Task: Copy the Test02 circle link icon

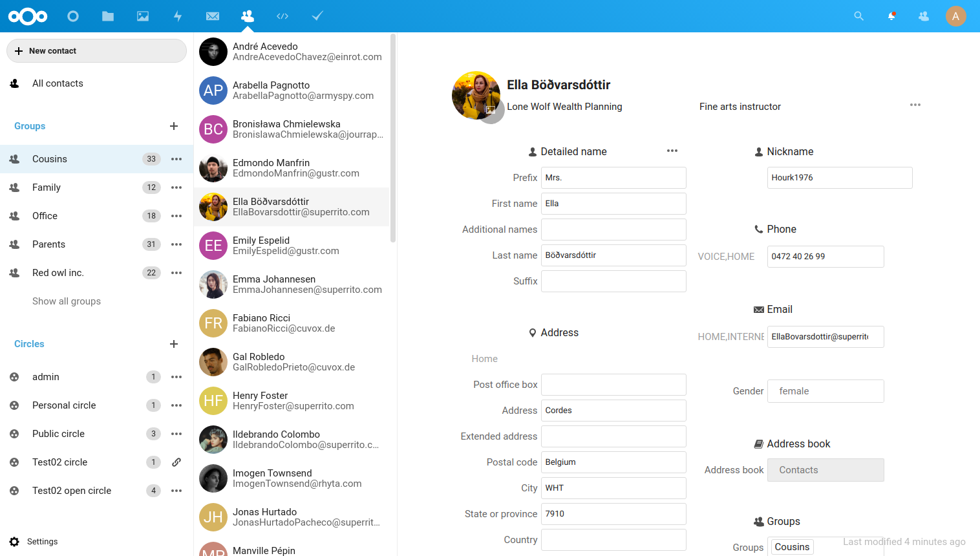Action: coord(176,462)
